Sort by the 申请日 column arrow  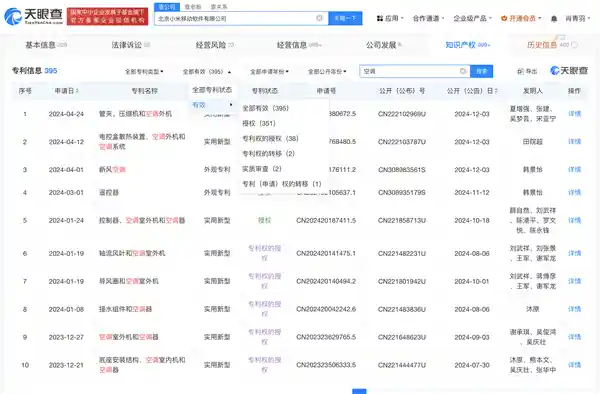click(78, 91)
